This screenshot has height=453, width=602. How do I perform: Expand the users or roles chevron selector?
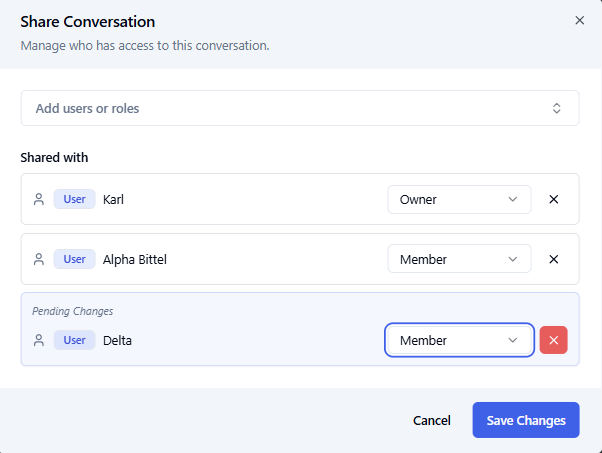(557, 108)
